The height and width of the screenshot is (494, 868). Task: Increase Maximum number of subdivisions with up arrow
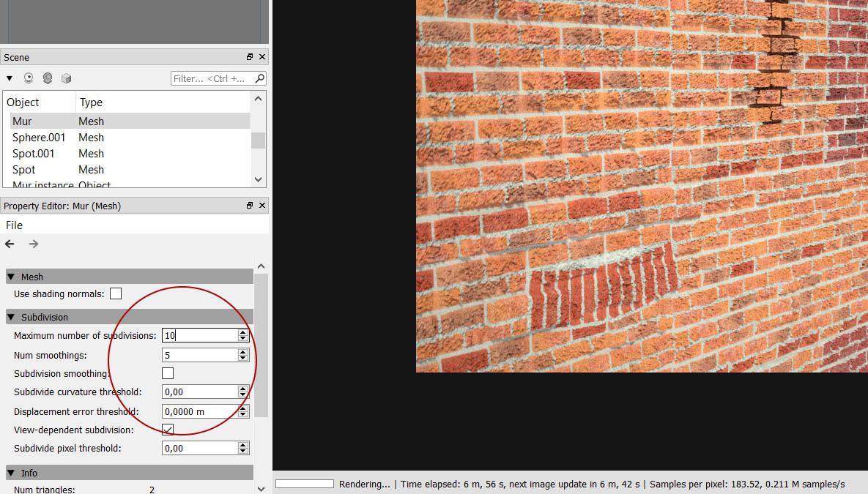point(243,332)
